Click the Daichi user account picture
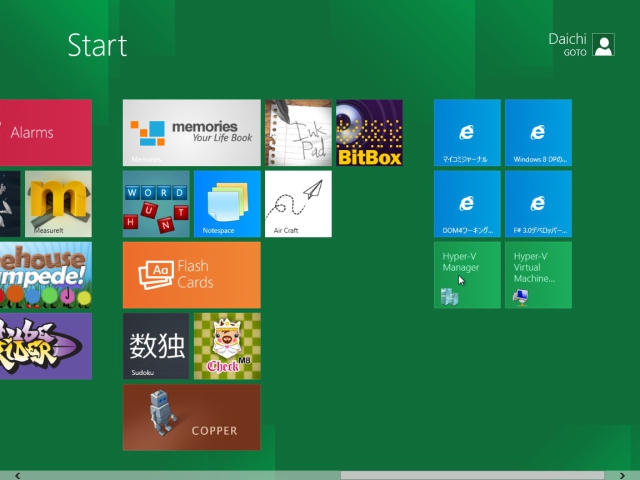 coord(604,44)
